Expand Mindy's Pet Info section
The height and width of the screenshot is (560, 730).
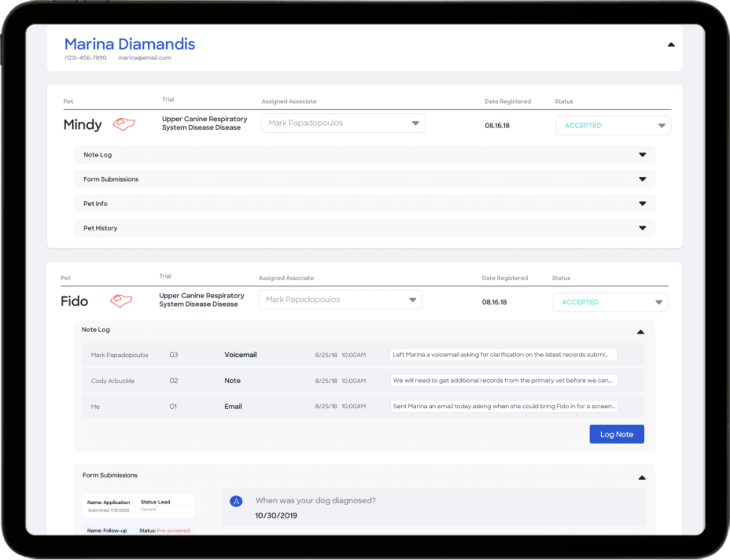364,204
